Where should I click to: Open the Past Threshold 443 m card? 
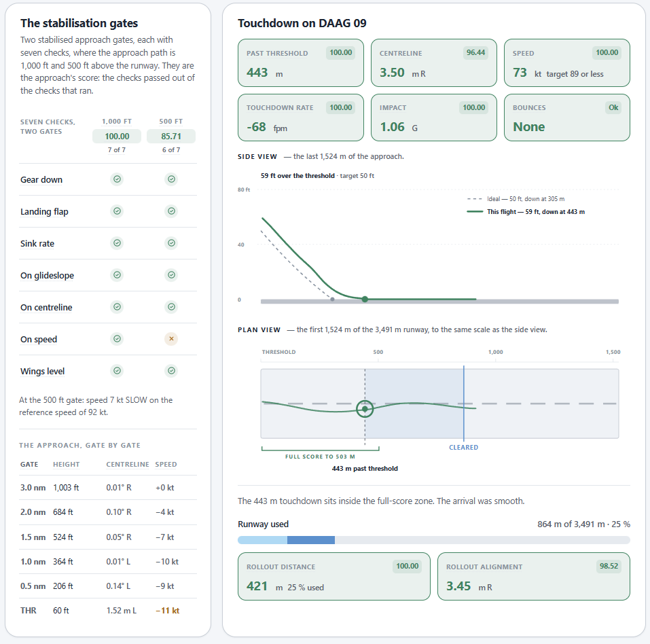pos(301,63)
